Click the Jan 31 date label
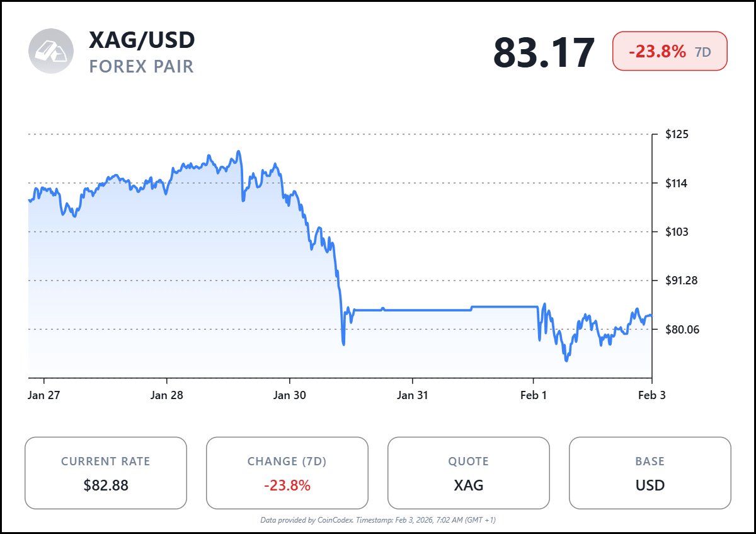 (413, 396)
